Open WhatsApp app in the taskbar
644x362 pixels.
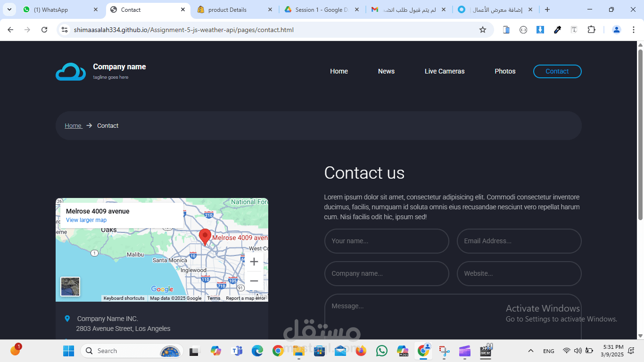[x=382, y=351]
